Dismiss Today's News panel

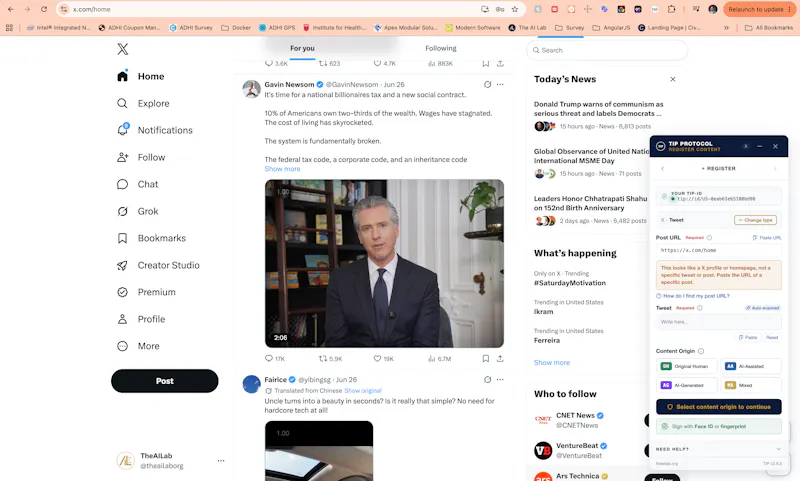click(672, 79)
